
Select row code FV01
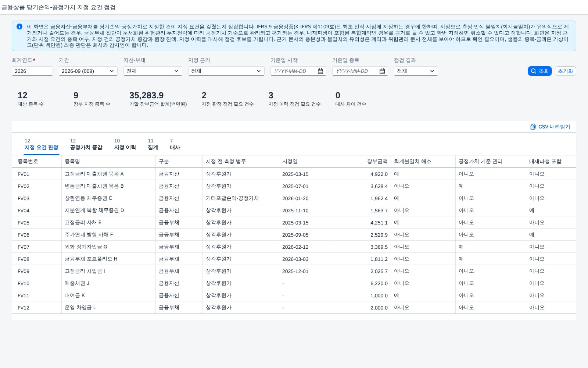coord(24,174)
